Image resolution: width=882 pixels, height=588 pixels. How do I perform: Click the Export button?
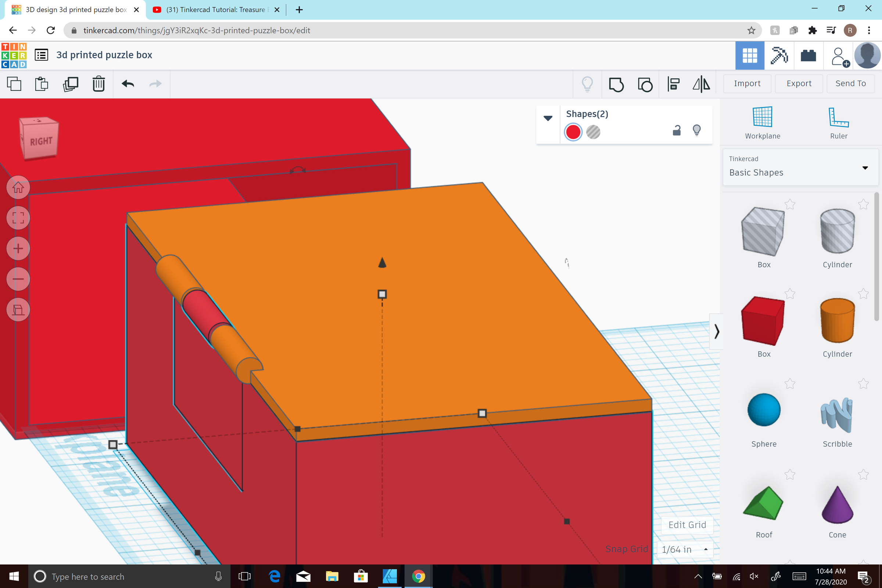(798, 83)
